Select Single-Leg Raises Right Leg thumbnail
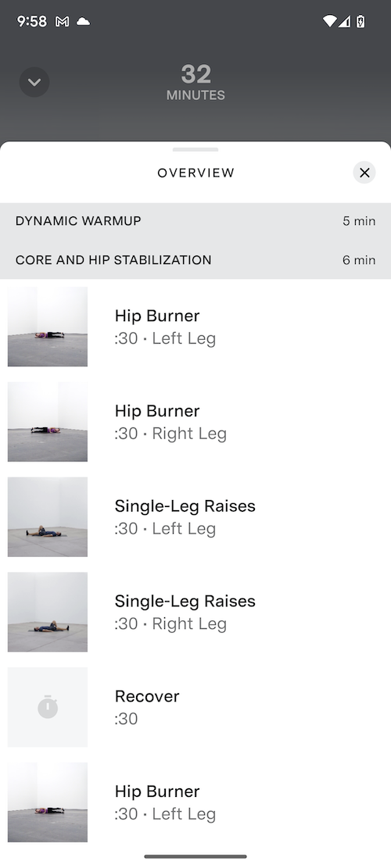391x868 pixels. pyautogui.click(x=48, y=612)
